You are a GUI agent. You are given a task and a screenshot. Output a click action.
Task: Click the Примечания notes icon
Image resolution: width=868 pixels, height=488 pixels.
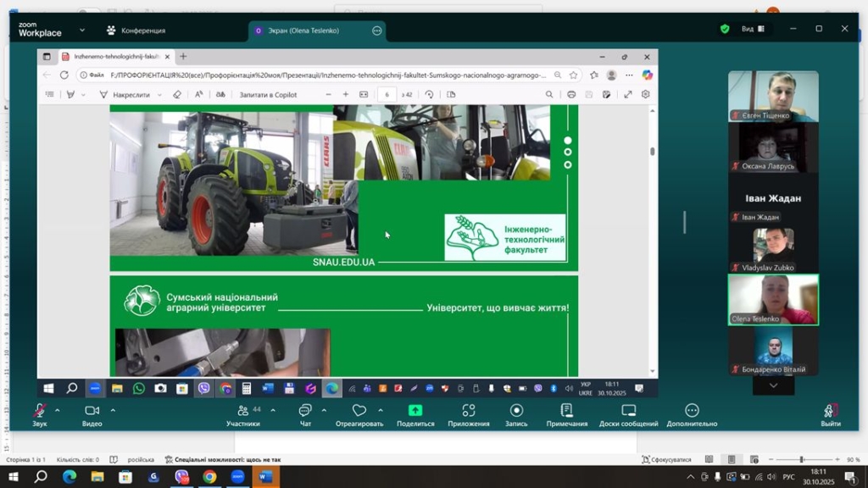(x=567, y=411)
